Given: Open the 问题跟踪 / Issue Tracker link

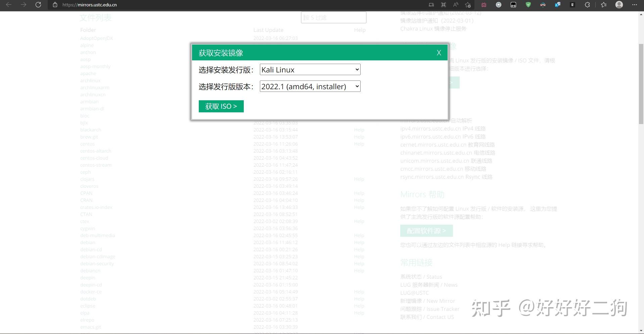Looking at the screenshot, I should [x=430, y=309].
